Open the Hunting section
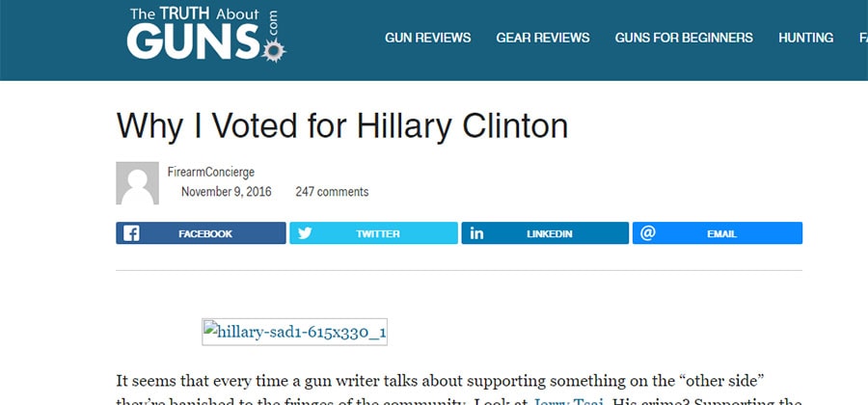Viewport: 868px width, 405px height. [805, 38]
